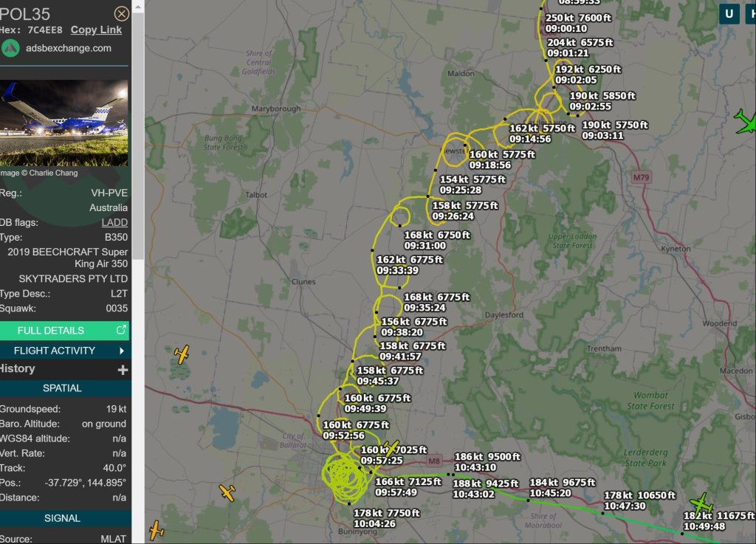Open the LADD database flag link

(x=114, y=222)
